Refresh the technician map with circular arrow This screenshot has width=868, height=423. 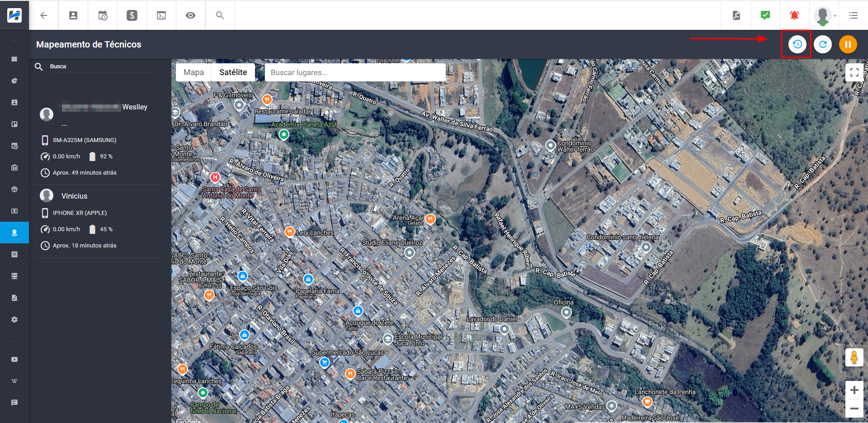click(823, 44)
